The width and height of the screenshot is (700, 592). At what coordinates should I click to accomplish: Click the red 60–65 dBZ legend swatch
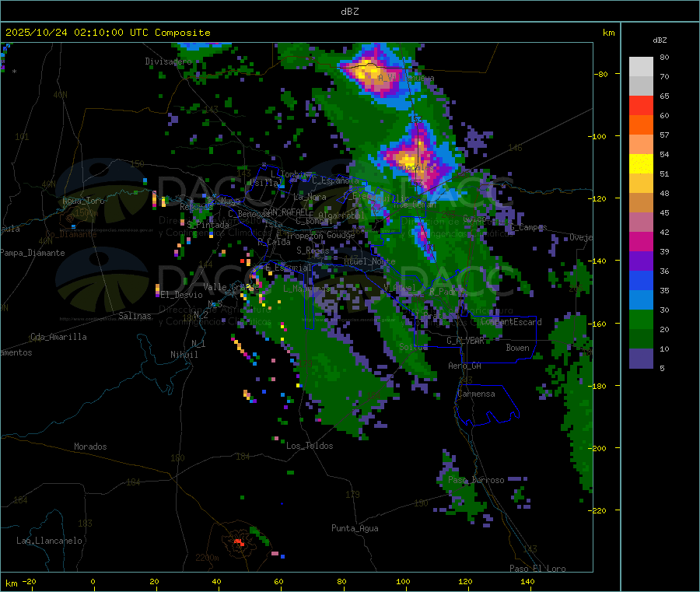[x=641, y=105]
